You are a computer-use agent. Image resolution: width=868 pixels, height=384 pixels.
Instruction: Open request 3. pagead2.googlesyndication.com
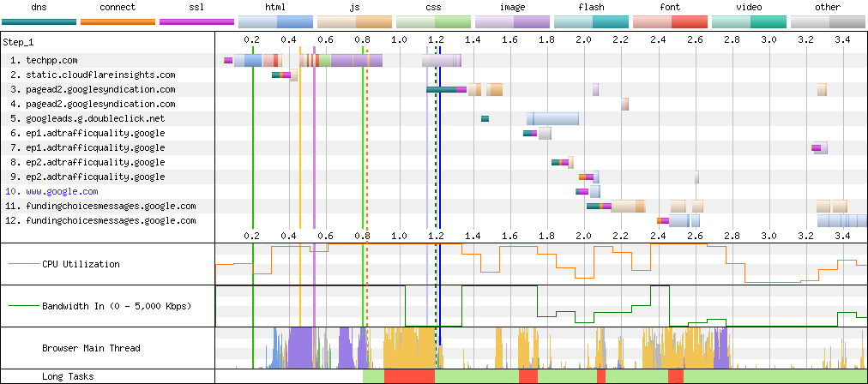pos(93,90)
